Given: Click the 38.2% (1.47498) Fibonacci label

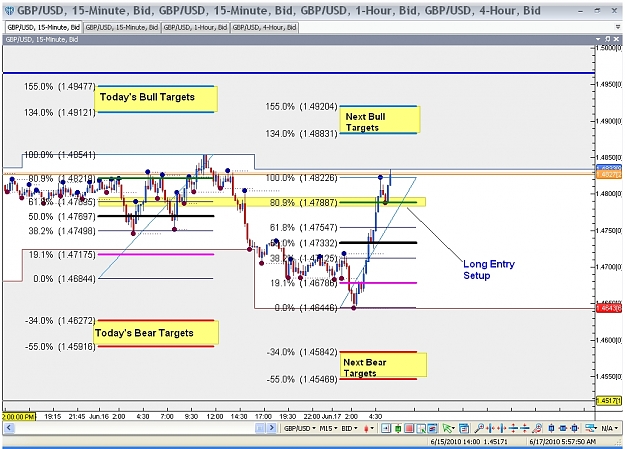Looking at the screenshot, I should (62, 231).
